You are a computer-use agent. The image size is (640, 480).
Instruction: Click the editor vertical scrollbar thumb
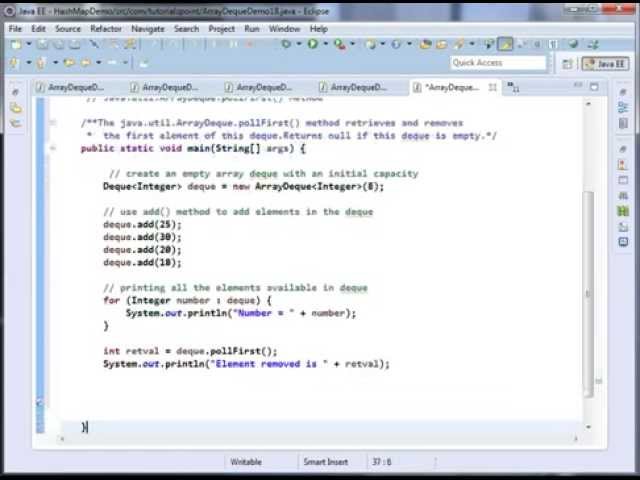point(588,293)
